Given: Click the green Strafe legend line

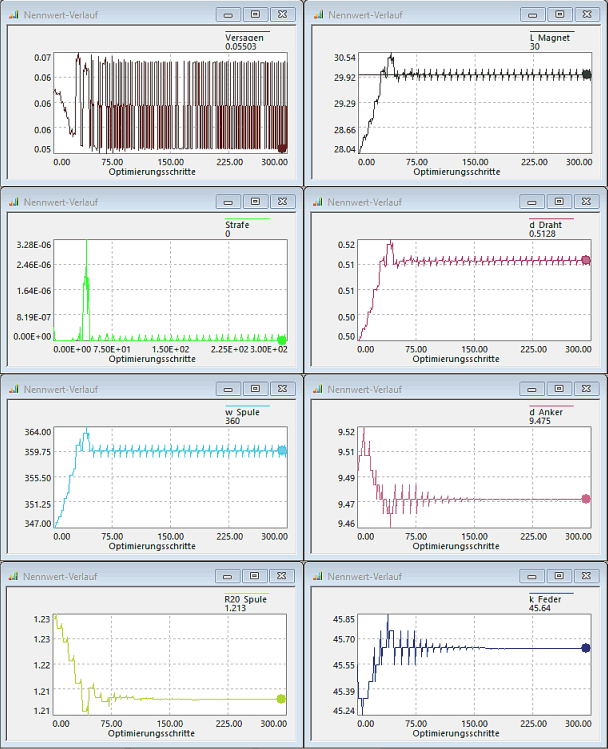Looking at the screenshot, I should (x=247, y=219).
